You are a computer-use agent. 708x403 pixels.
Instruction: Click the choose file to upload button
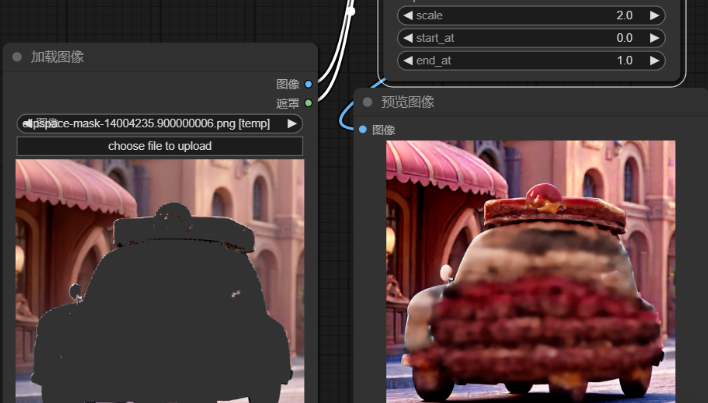tap(159, 146)
